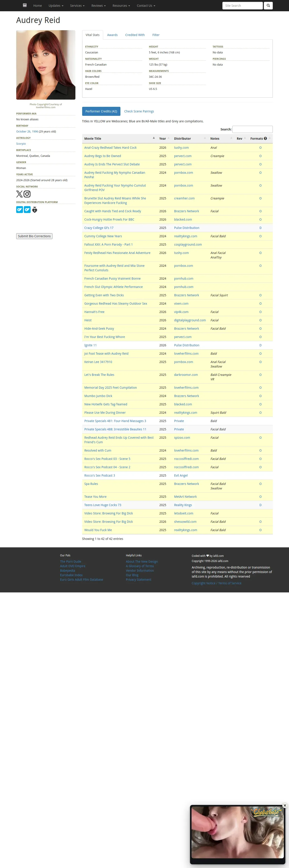The width and height of the screenshot is (289, 868).
Task: Switch to the Awards tab
Action: 112,35
